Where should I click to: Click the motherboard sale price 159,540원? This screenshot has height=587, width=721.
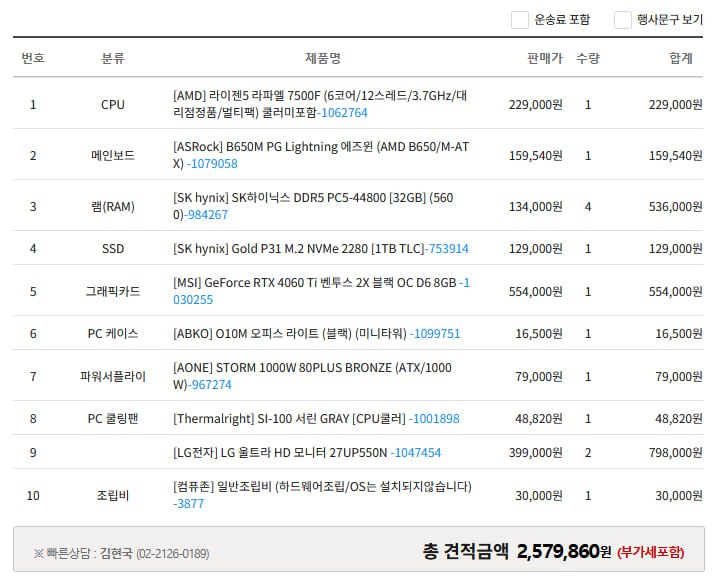coord(536,156)
